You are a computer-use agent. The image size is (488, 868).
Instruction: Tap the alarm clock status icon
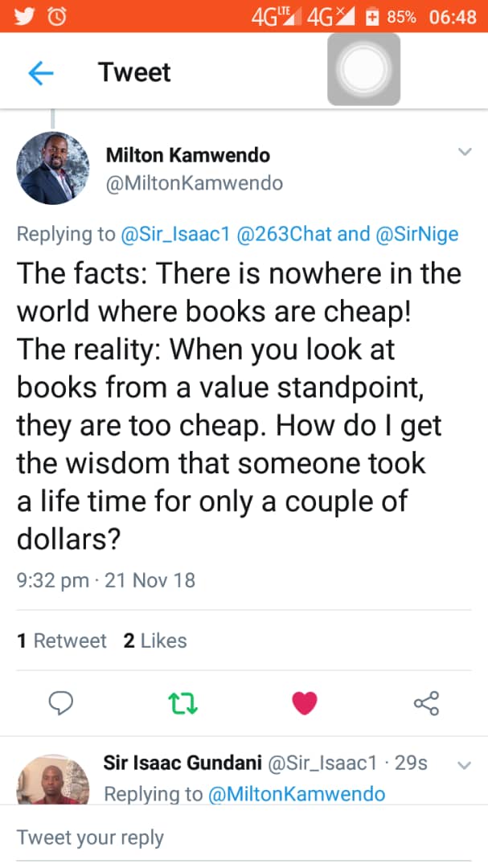tap(57, 16)
